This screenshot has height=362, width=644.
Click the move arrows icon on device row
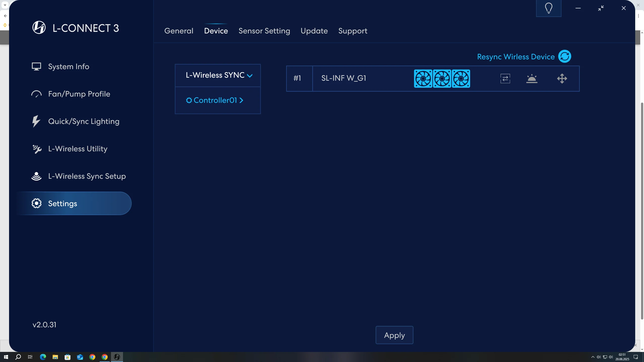[x=562, y=78]
